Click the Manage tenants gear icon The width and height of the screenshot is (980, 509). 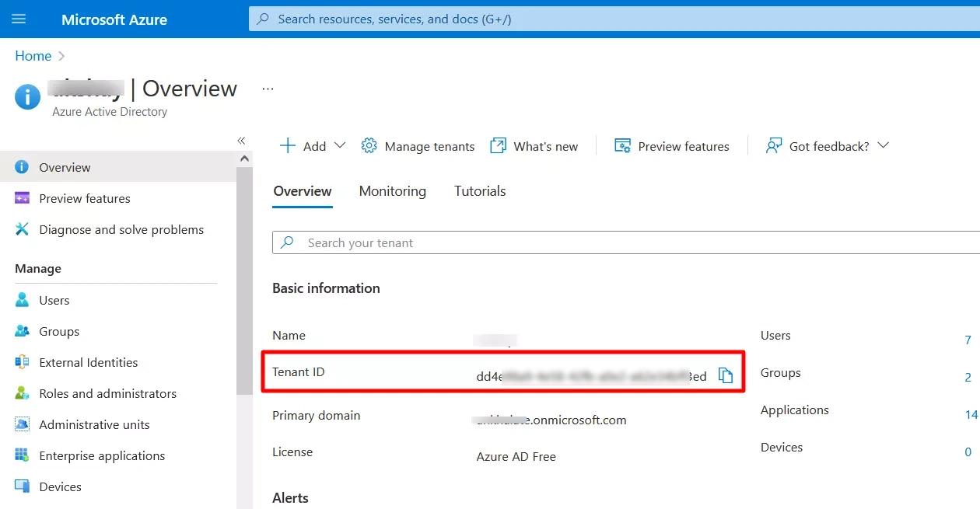[x=369, y=146]
